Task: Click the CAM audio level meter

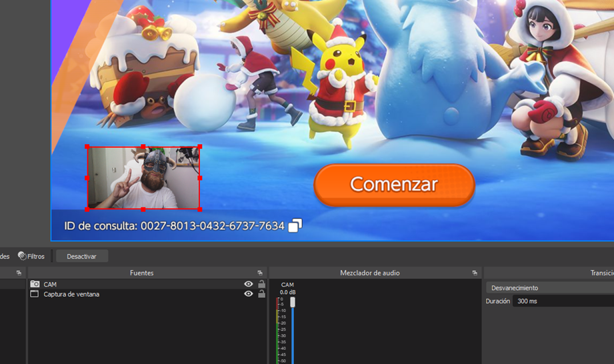Action: point(277,331)
